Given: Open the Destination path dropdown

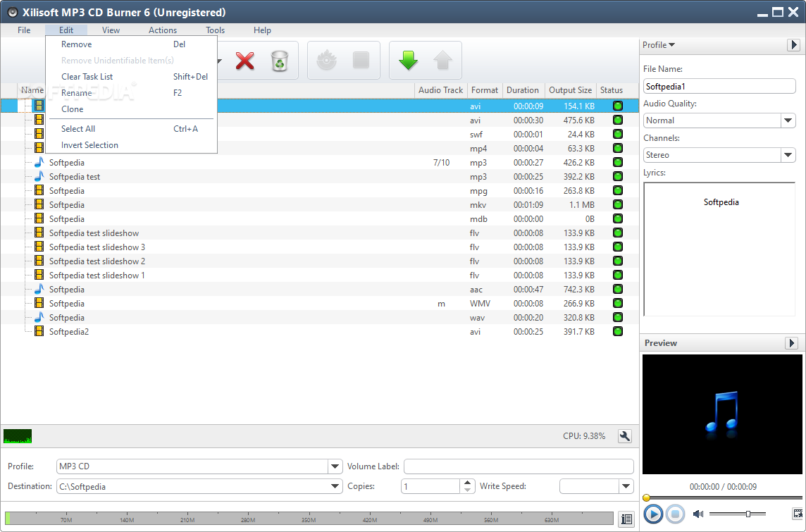Looking at the screenshot, I should point(335,486).
